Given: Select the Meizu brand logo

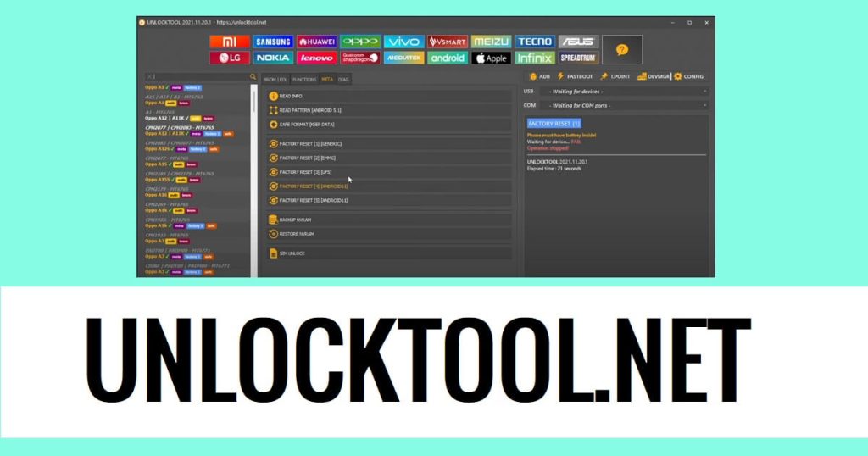Looking at the screenshot, I should pyautogui.click(x=491, y=42).
